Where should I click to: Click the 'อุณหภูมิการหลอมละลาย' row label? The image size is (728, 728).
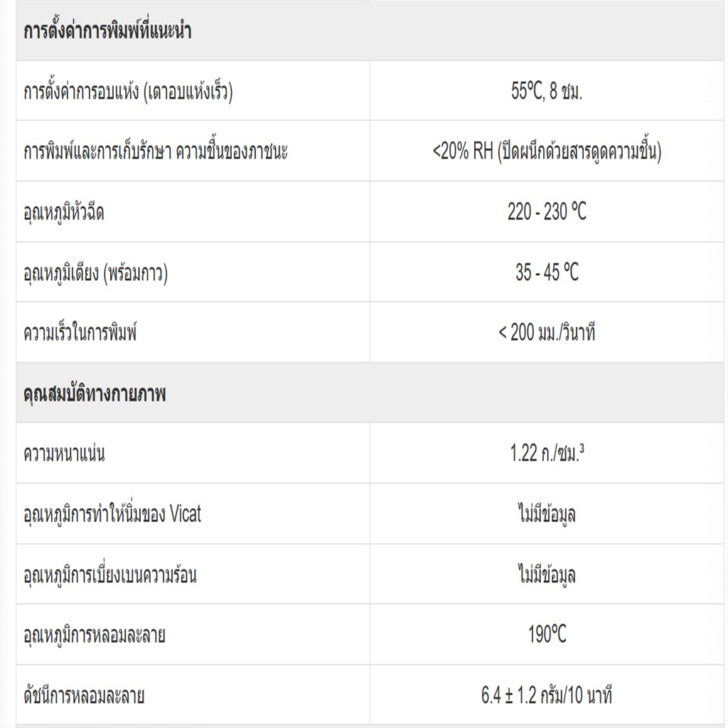point(95,635)
